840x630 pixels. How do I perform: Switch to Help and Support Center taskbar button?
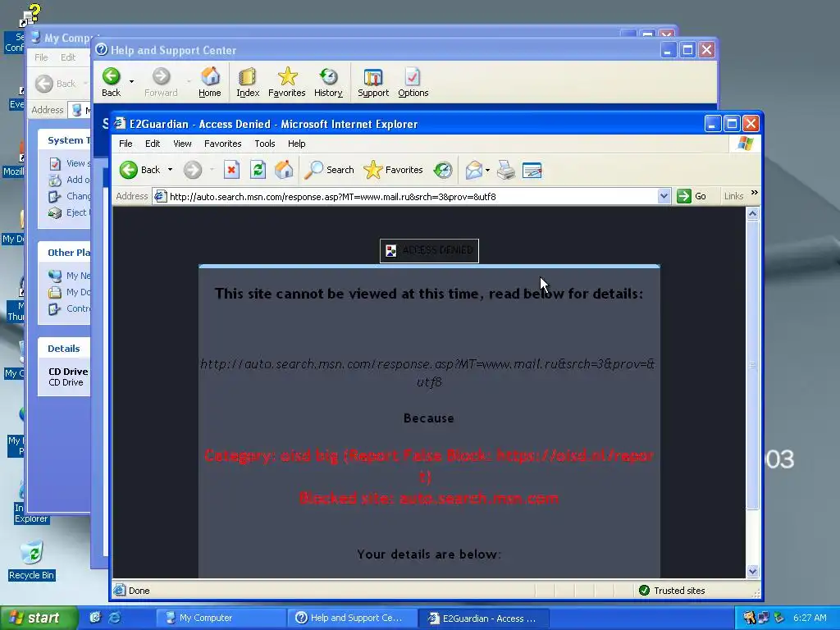(x=352, y=618)
